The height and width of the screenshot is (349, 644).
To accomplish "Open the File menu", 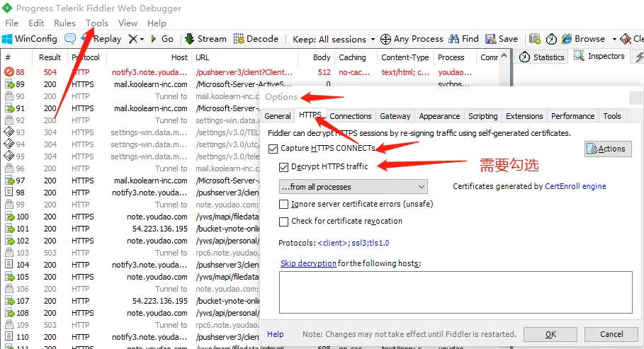I will [x=11, y=23].
